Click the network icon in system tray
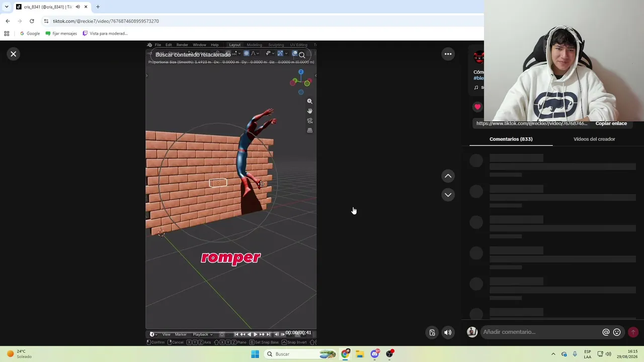 [x=600, y=354]
